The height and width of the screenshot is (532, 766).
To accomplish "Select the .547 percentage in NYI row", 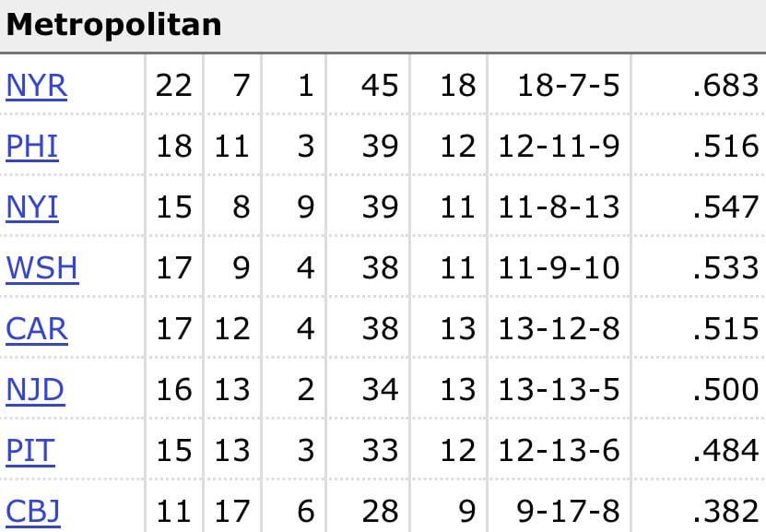I will (x=725, y=207).
